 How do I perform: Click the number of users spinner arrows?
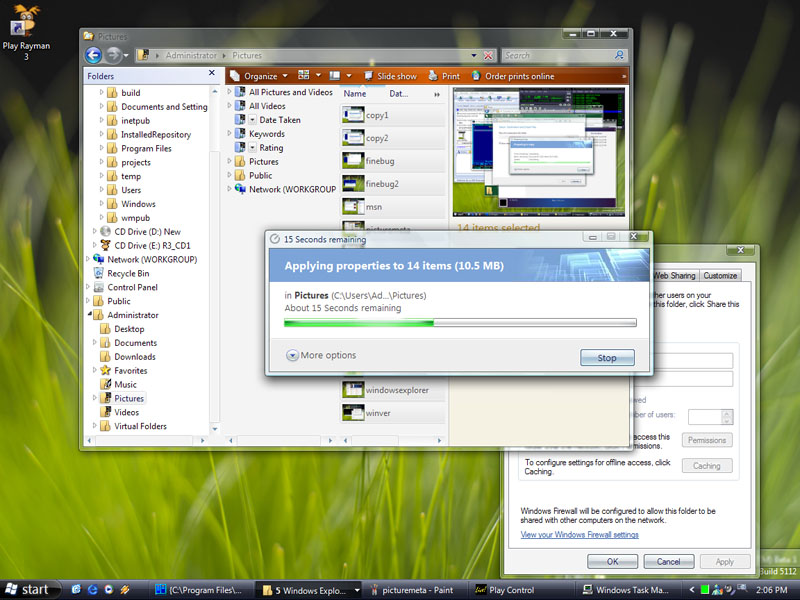pyautogui.click(x=727, y=416)
